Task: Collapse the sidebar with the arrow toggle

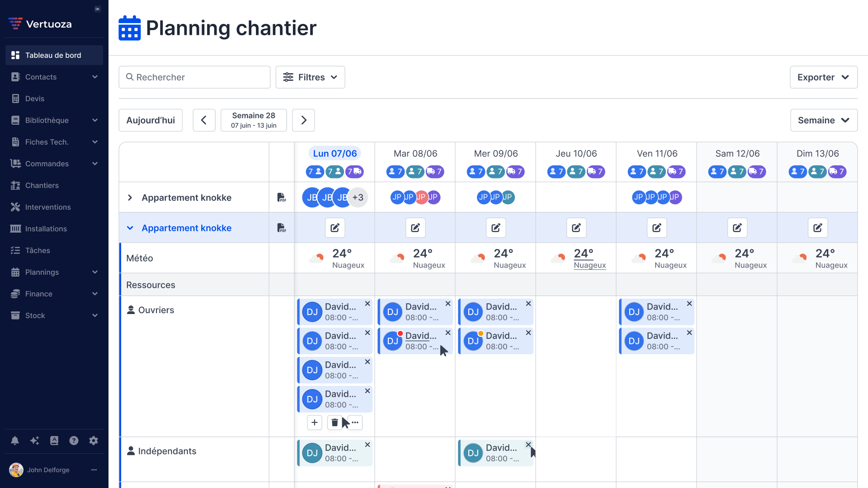Action: tap(98, 9)
